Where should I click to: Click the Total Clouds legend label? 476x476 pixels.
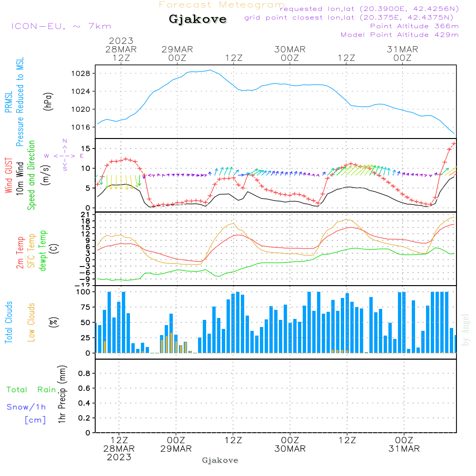pyautogui.click(x=9, y=322)
